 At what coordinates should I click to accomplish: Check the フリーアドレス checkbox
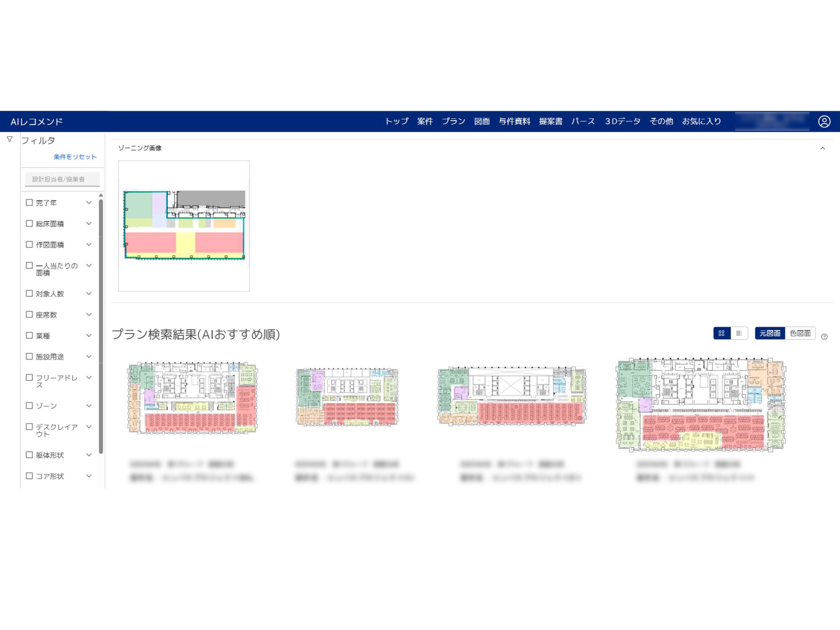(29, 378)
